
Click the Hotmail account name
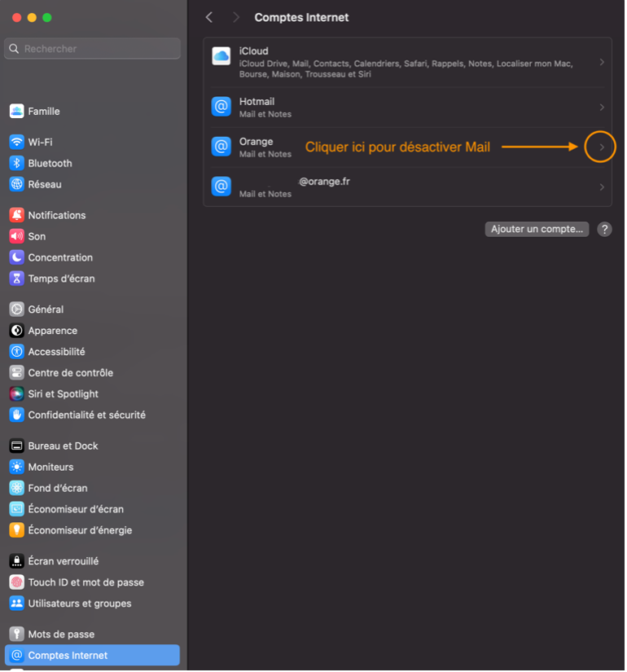[257, 102]
